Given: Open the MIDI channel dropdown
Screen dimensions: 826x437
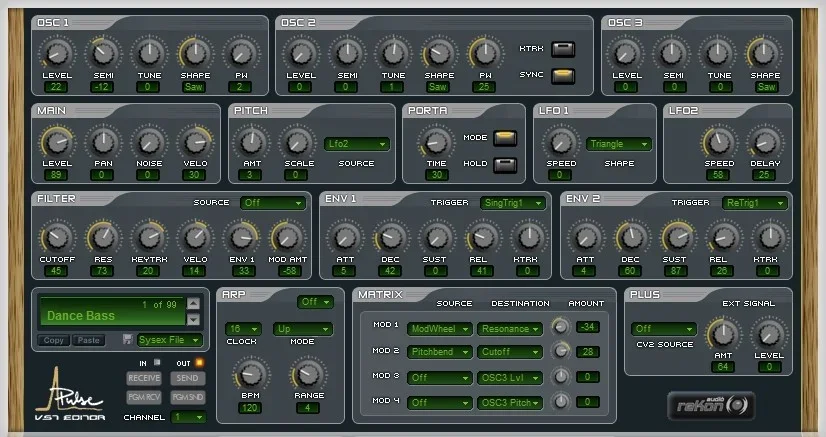Looking at the screenshot, I should [x=189, y=417].
